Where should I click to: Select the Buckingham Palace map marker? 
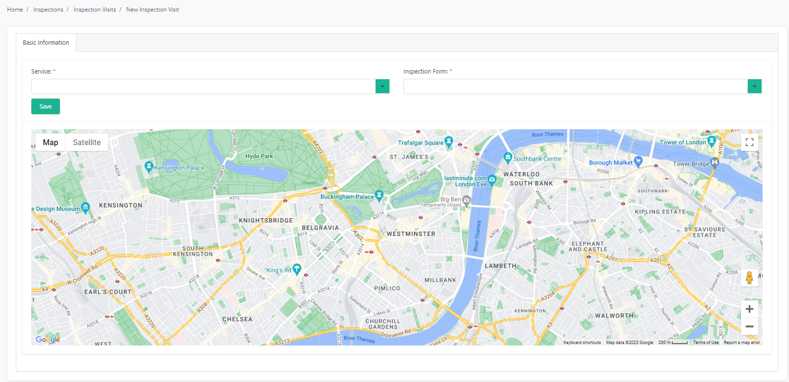pos(380,195)
